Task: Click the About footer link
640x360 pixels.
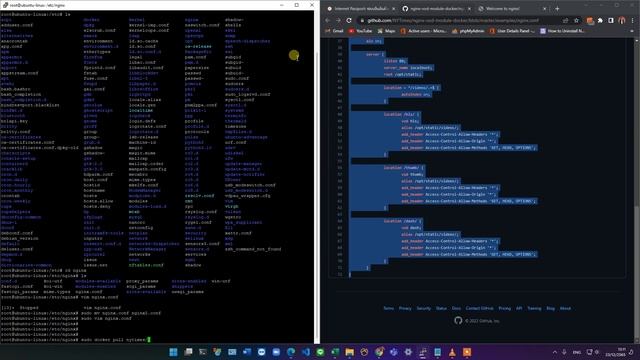Action: point(565,309)
